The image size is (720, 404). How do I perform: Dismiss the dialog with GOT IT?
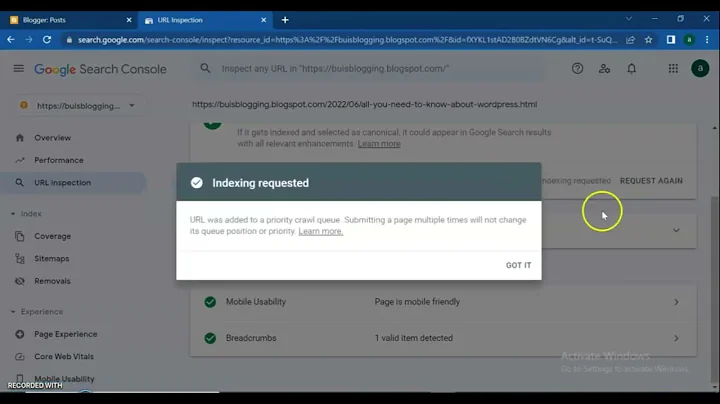518,265
